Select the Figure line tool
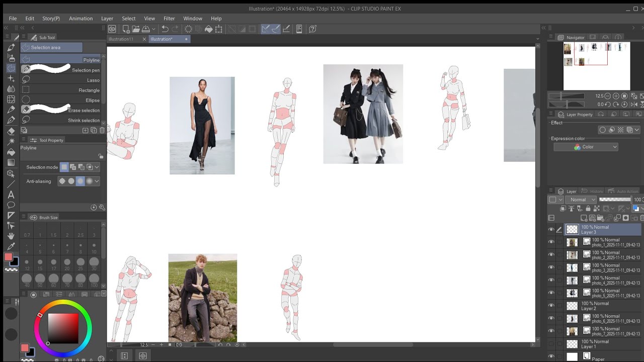The width and height of the screenshot is (644, 362). (11, 184)
